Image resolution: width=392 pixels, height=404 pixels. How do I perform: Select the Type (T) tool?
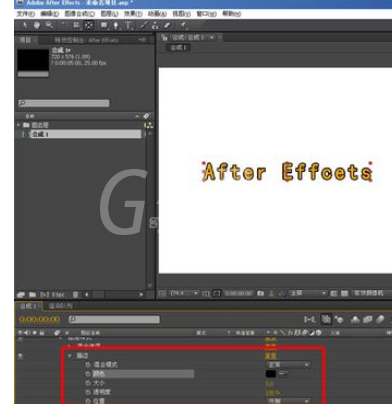128,25
